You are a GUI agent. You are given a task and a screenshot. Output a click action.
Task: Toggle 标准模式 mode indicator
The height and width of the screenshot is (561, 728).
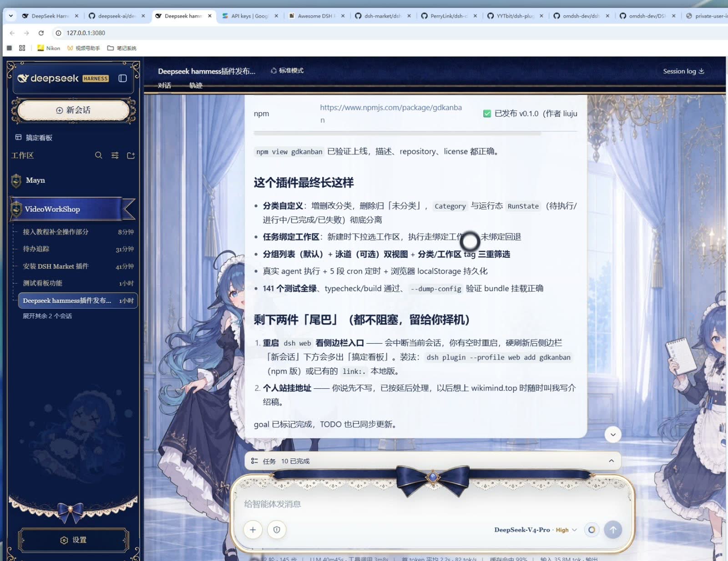click(287, 70)
